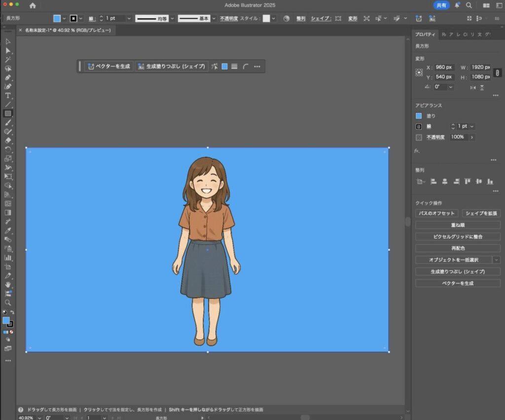
Task: Open the 整列 panel link
Action: [301, 19]
